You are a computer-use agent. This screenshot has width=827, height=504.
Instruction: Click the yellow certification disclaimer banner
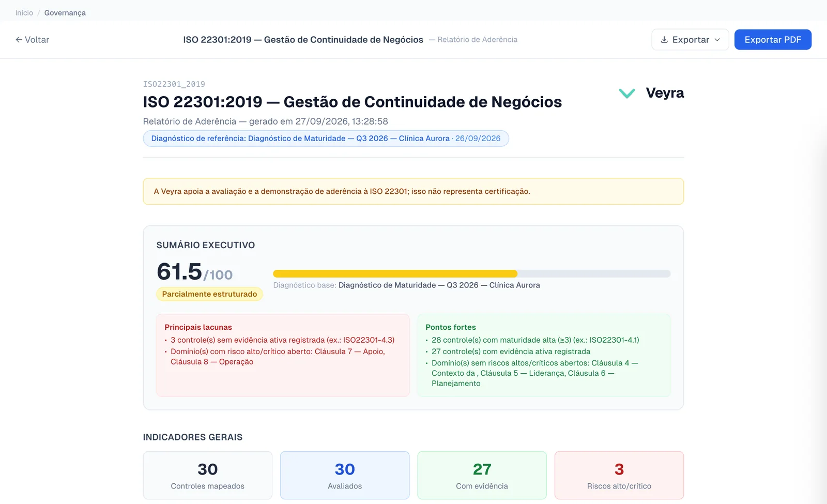413,191
